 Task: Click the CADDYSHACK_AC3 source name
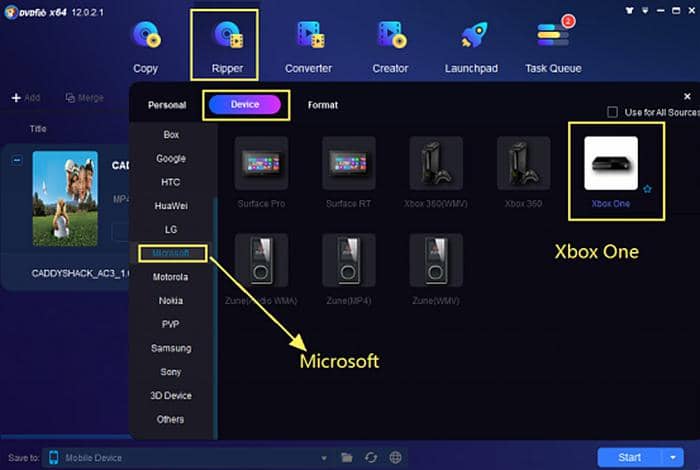point(81,273)
